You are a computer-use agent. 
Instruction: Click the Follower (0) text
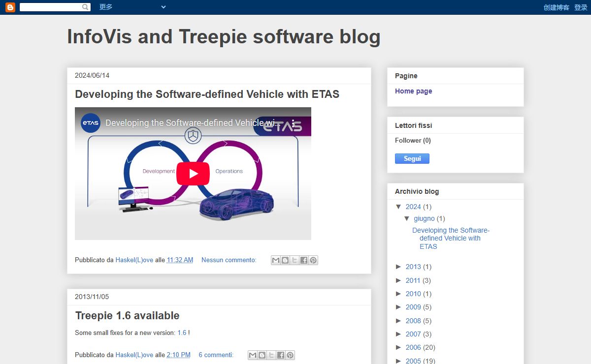[413, 140]
